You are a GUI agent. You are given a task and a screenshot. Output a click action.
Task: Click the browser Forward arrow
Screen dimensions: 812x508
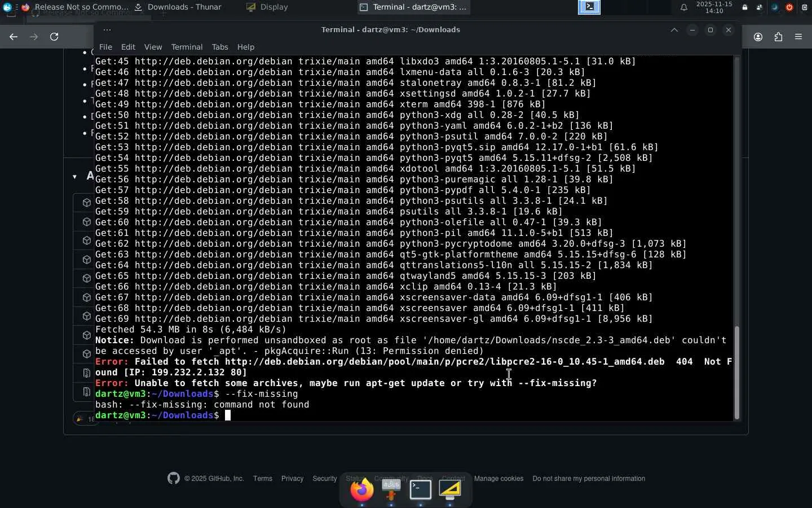pos(34,37)
